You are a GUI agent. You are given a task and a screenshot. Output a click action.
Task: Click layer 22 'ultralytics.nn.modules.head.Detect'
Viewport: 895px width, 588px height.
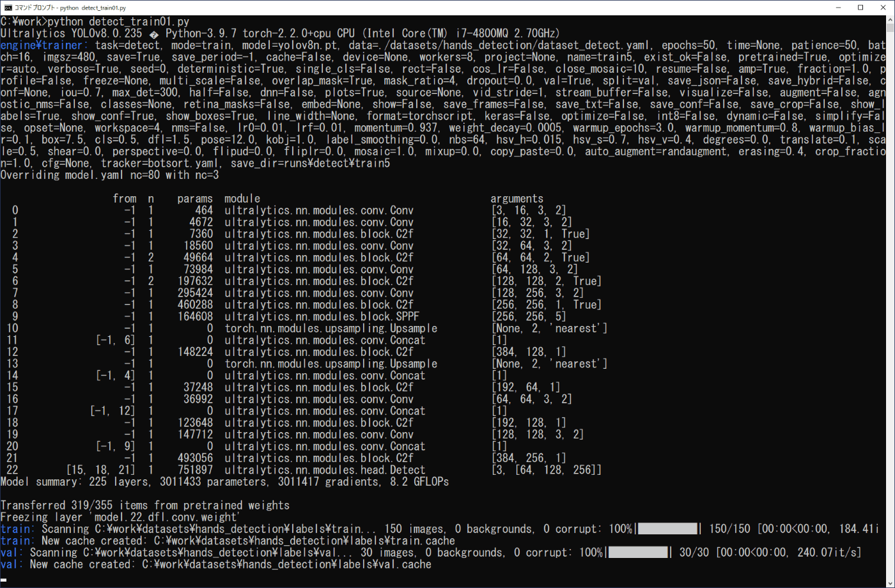(x=325, y=470)
